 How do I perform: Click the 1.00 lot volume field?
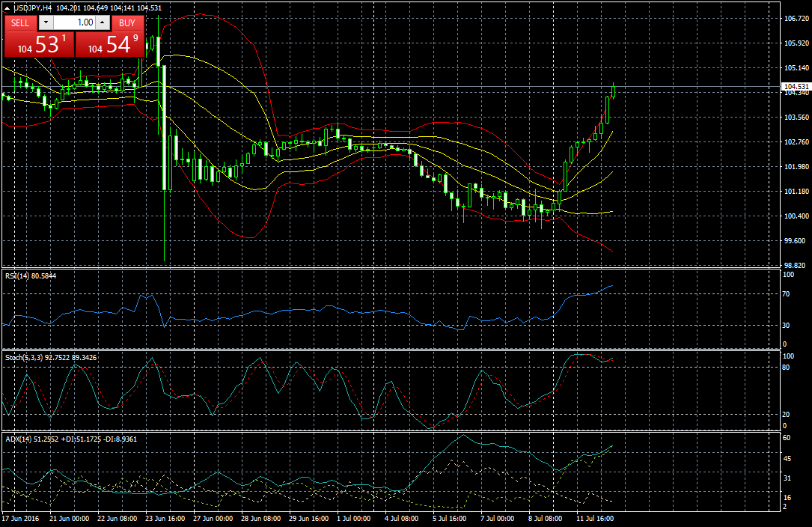pos(73,22)
